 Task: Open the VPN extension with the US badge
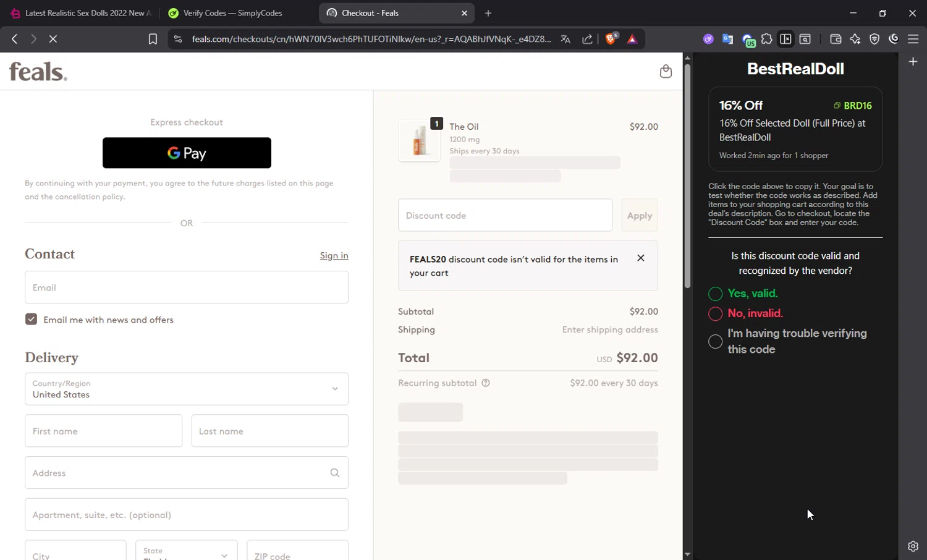tap(748, 40)
